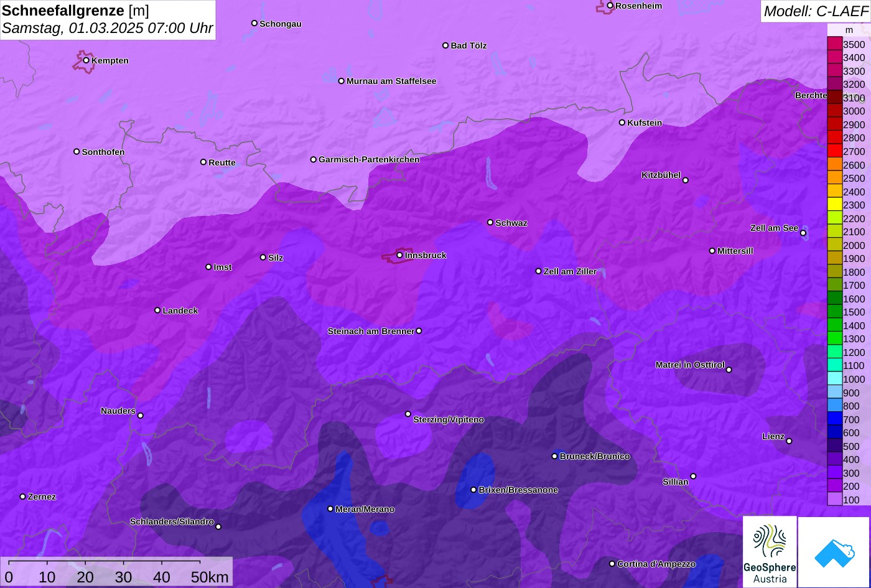This screenshot has width=871, height=588.
Task: Select Garmisch-Partenkirchen marker dot
Action: [314, 159]
